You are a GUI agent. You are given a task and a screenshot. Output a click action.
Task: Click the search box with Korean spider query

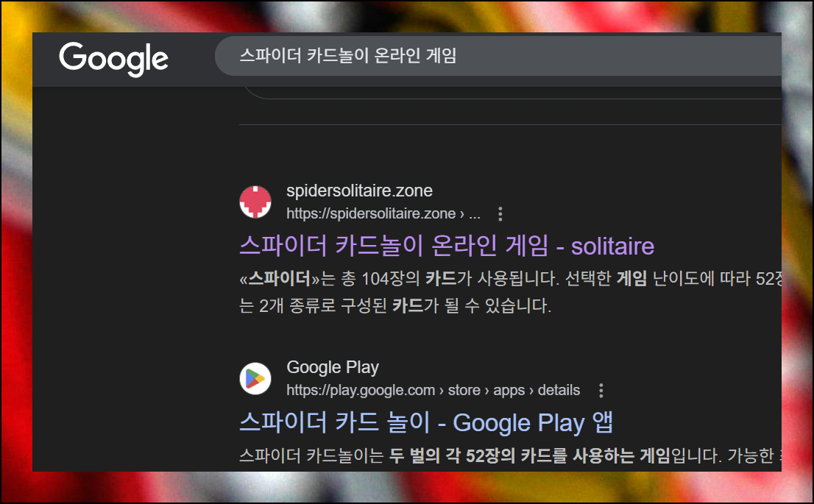[498, 55]
